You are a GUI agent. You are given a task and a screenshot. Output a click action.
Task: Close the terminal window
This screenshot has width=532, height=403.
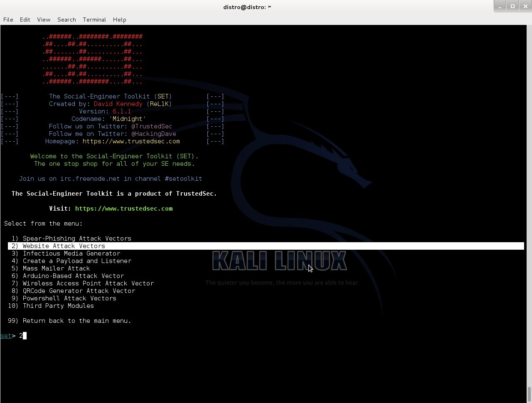(x=525, y=6)
